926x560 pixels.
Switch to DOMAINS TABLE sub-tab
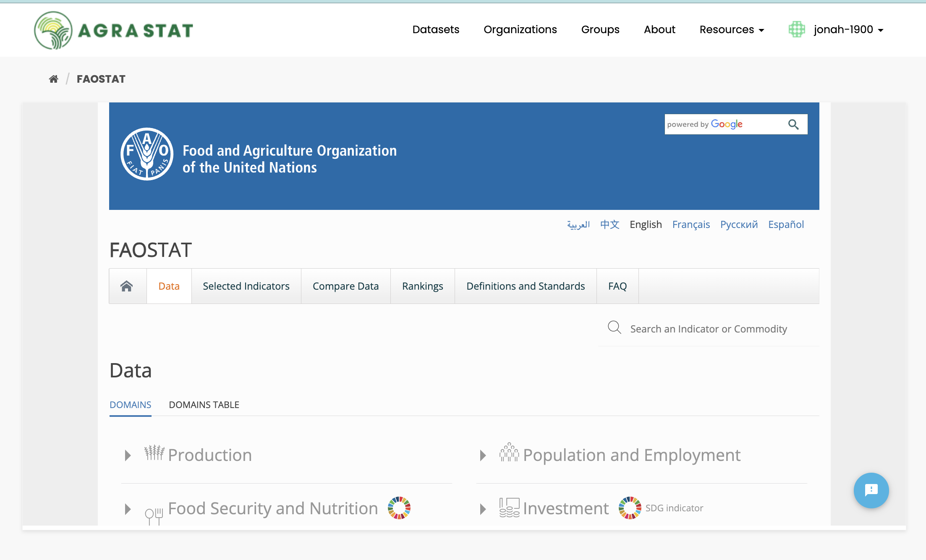[204, 405]
